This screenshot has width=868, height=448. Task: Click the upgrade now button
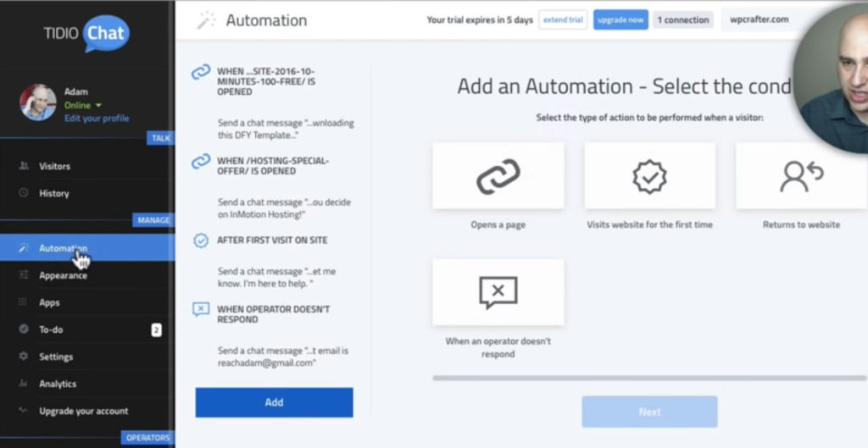(620, 20)
